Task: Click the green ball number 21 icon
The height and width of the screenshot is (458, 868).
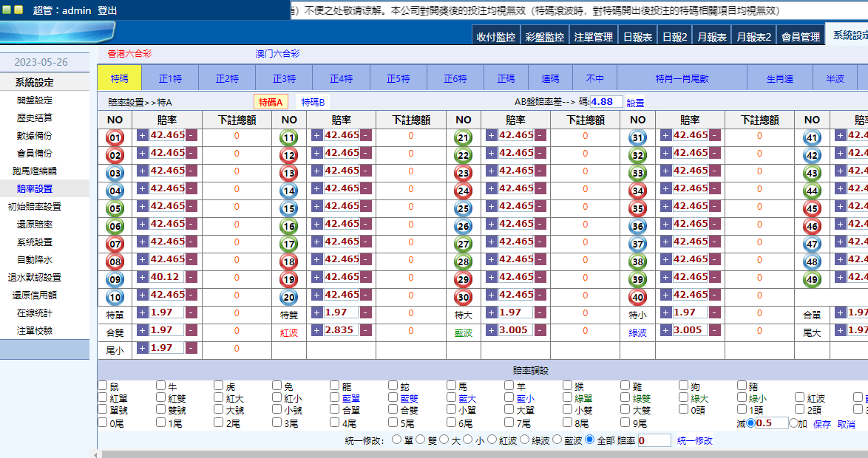Action: [464, 137]
